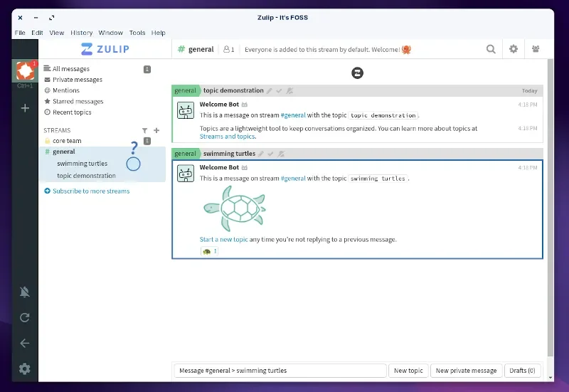Image resolution: width=569 pixels, height=392 pixels.
Task: Go back using the sidebar arrow icon
Action: point(25,343)
